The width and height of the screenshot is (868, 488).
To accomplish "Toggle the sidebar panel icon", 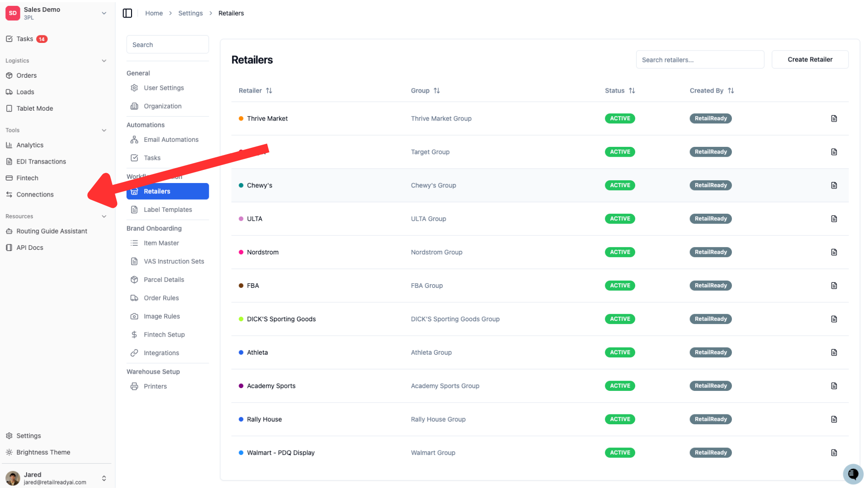I will click(x=127, y=13).
